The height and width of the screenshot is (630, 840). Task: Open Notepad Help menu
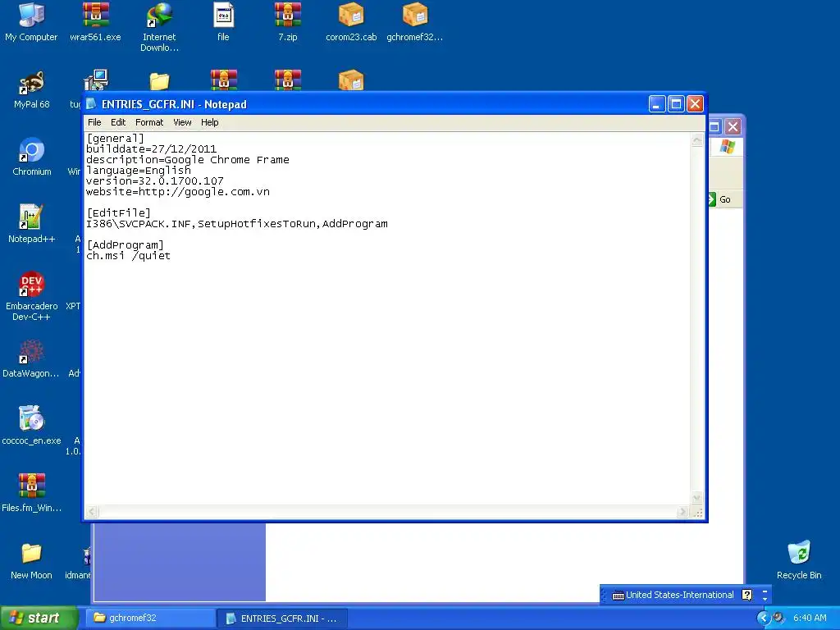(209, 123)
